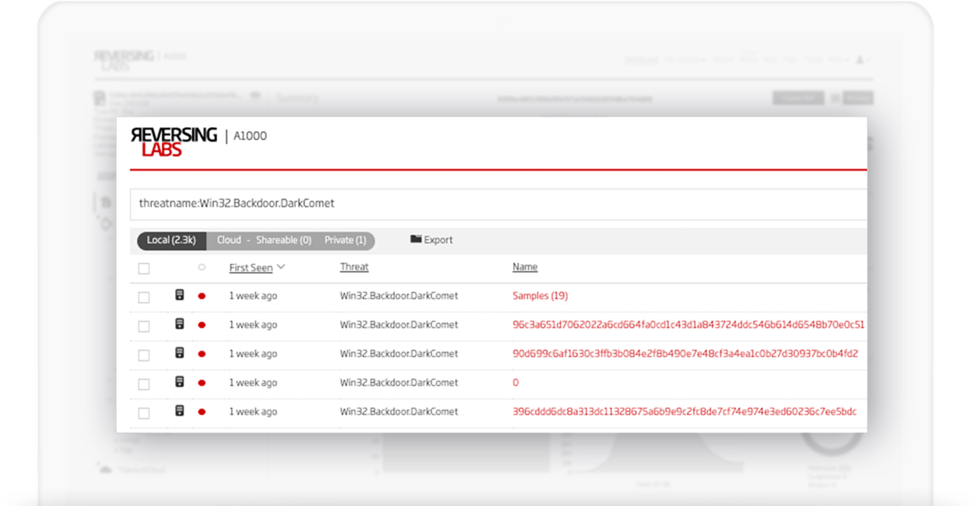Click the local-storage icon in 396cddd6dc row
The image size is (980, 506).
(179, 411)
